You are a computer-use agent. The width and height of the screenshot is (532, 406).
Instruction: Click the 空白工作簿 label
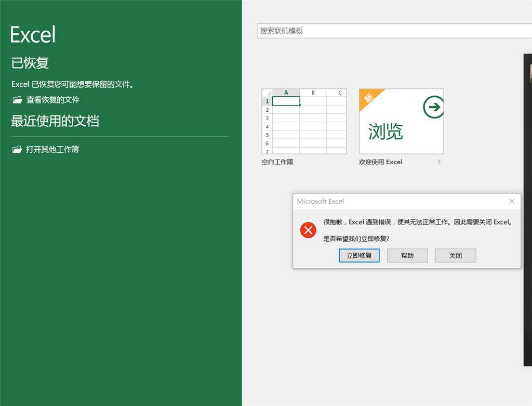pyautogui.click(x=277, y=162)
